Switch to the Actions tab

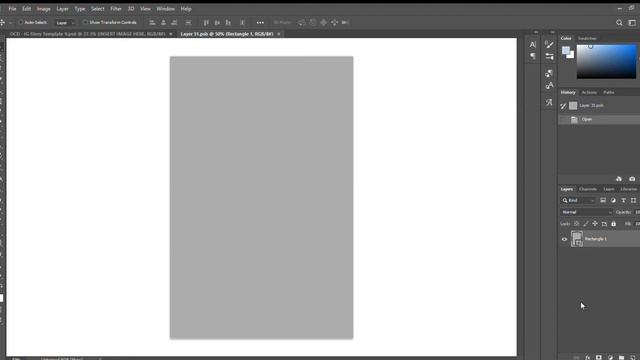click(x=589, y=93)
